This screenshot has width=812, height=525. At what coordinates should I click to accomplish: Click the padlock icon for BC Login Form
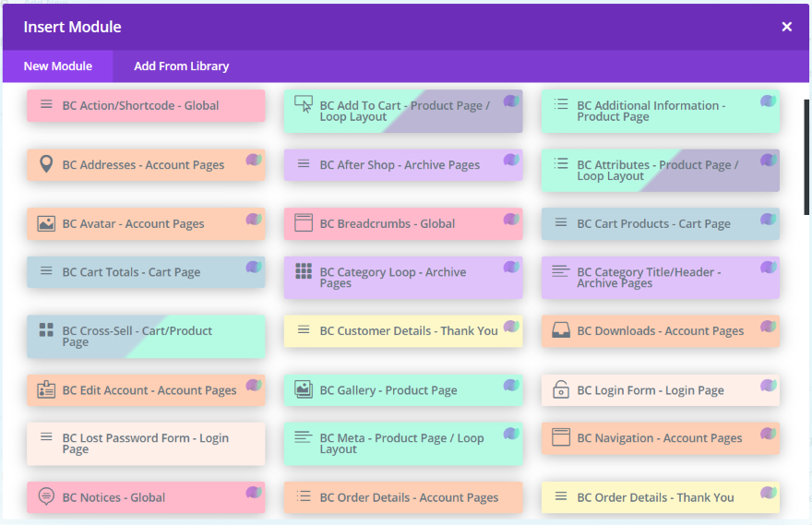pos(560,389)
